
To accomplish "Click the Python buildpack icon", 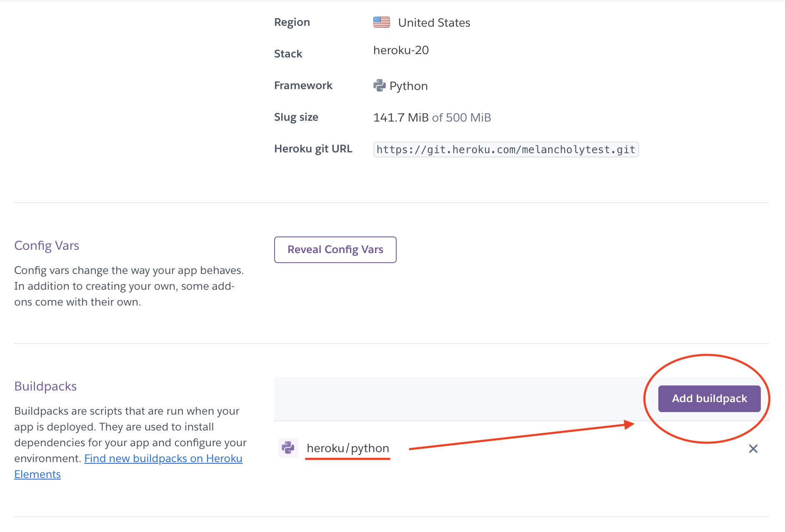I will (288, 448).
